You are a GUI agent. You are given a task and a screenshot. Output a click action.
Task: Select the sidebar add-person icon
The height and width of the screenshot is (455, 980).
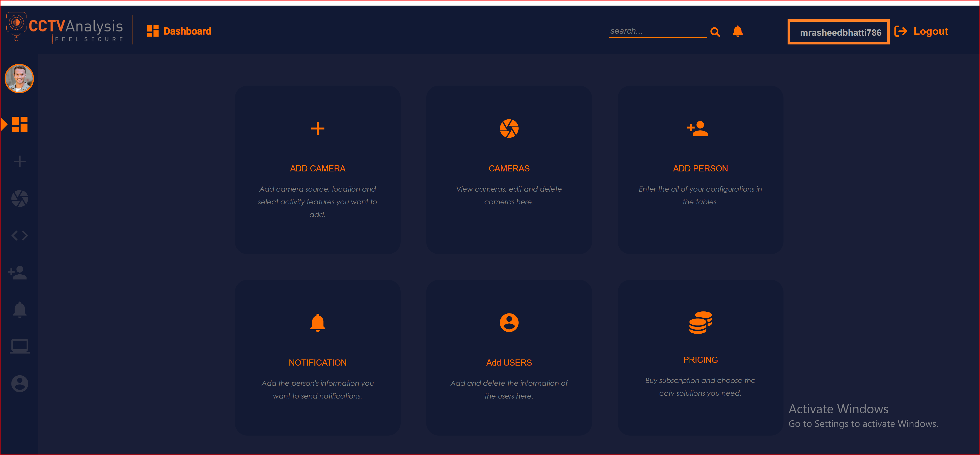click(18, 273)
